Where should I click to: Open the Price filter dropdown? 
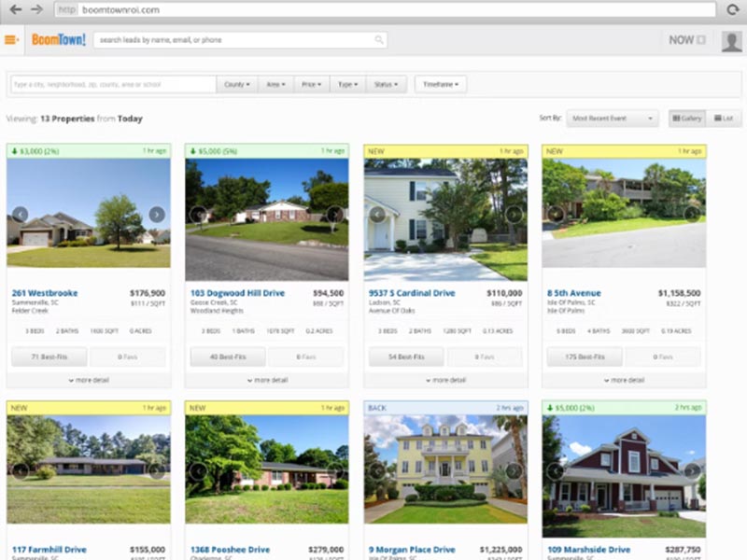click(x=311, y=84)
